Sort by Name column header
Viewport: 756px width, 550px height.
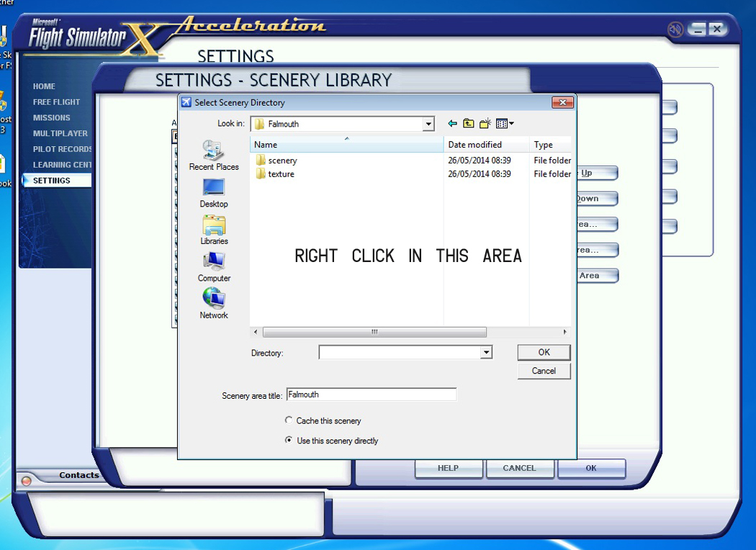click(346, 145)
